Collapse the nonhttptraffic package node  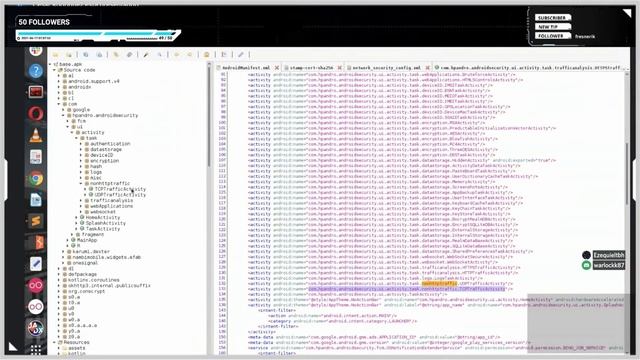pos(81,184)
